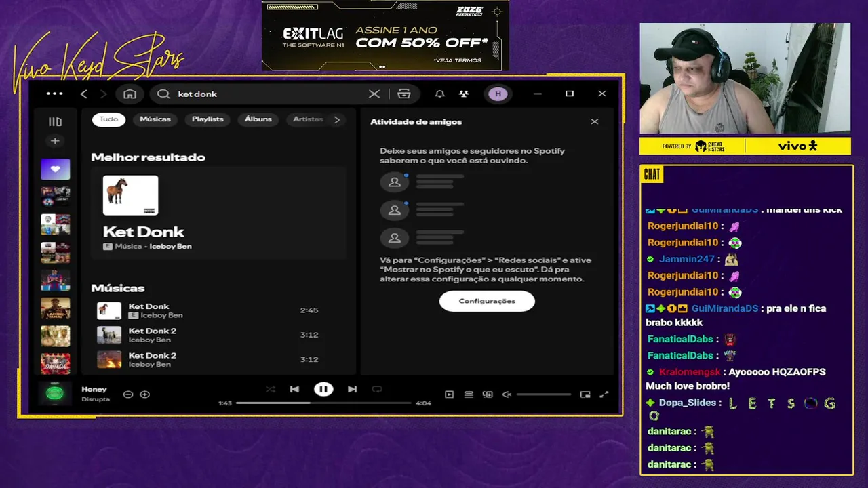Click username 'Dopa_Slides' in chat
The image size is (868, 488).
tap(688, 403)
